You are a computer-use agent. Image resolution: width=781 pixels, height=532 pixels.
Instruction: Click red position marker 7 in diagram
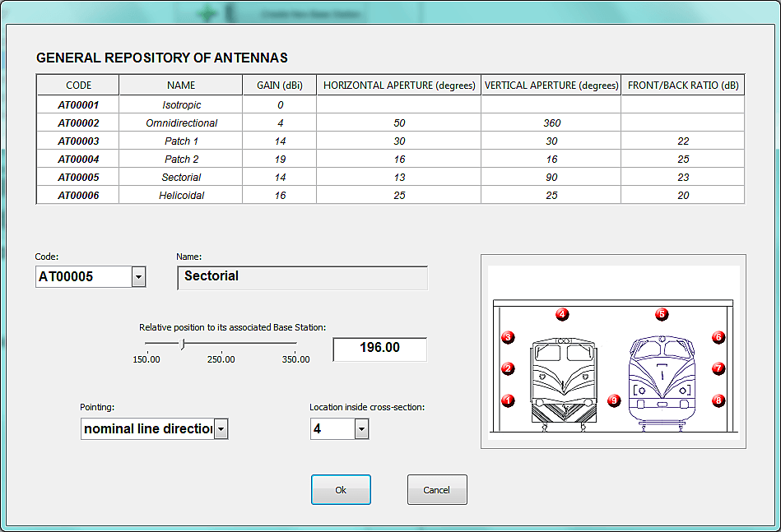(718, 368)
